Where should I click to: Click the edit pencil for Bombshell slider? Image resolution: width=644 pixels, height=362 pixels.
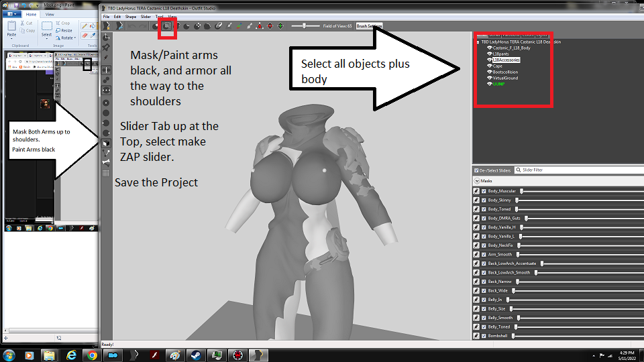[x=476, y=336]
